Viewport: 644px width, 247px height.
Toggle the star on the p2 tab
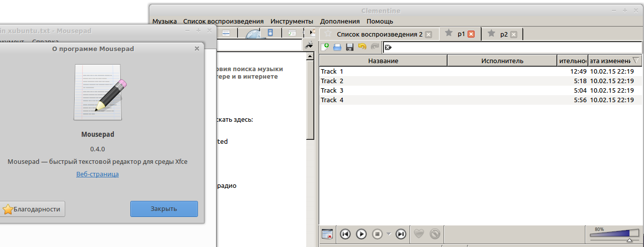tap(491, 34)
